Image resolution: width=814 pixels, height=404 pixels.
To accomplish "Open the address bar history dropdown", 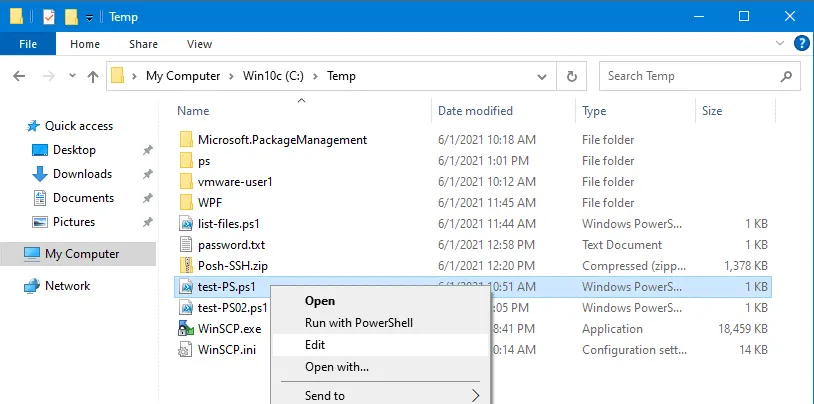I will [546, 76].
